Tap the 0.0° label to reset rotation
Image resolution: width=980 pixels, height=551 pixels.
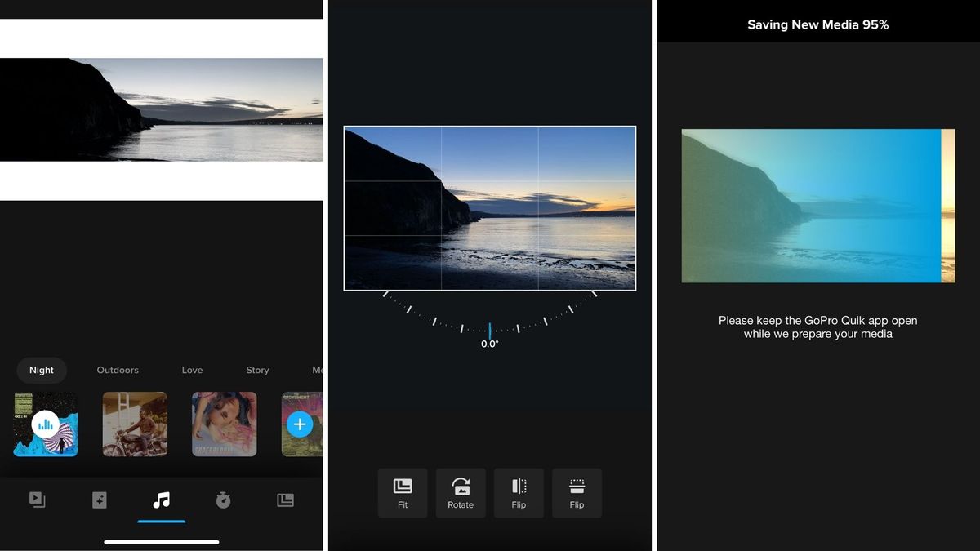point(489,343)
